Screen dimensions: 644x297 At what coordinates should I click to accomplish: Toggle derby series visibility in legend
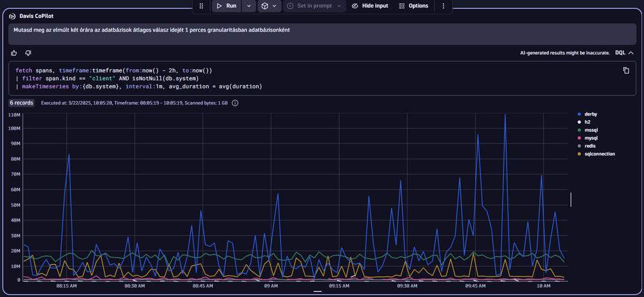[589, 114]
